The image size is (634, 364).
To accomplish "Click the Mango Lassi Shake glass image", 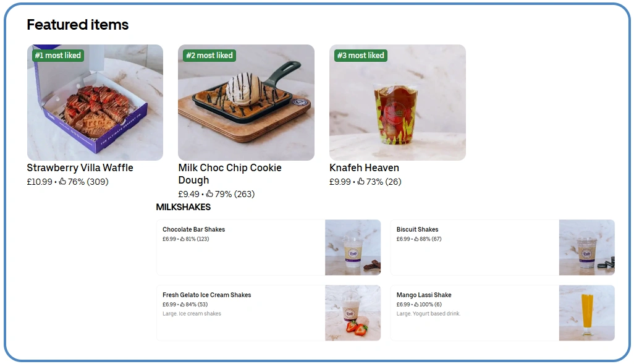I will coord(587,313).
